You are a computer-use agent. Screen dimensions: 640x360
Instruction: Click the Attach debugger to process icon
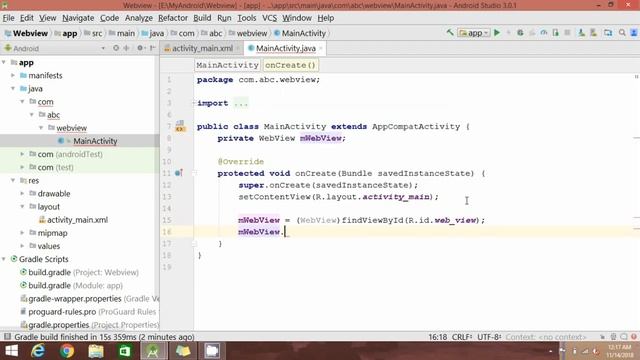click(556, 33)
